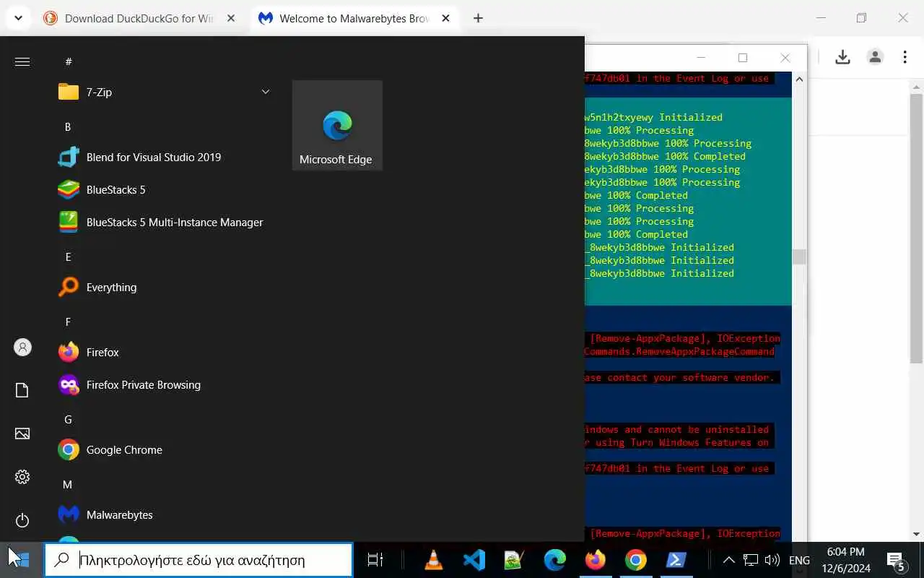Expand the 7-Zip folder chevron
The image size is (924, 578).
pos(265,92)
